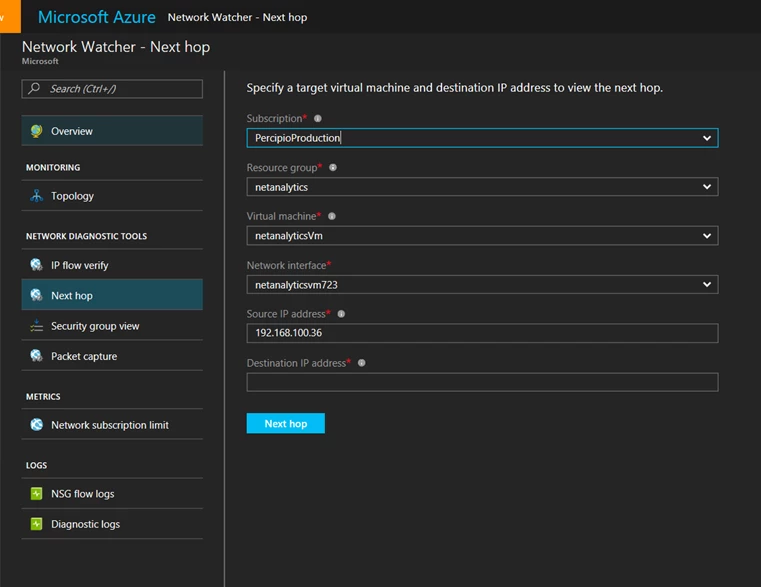Click netanalyticsVm virtual machine value
This screenshot has height=587, width=761.
pyautogui.click(x=289, y=236)
